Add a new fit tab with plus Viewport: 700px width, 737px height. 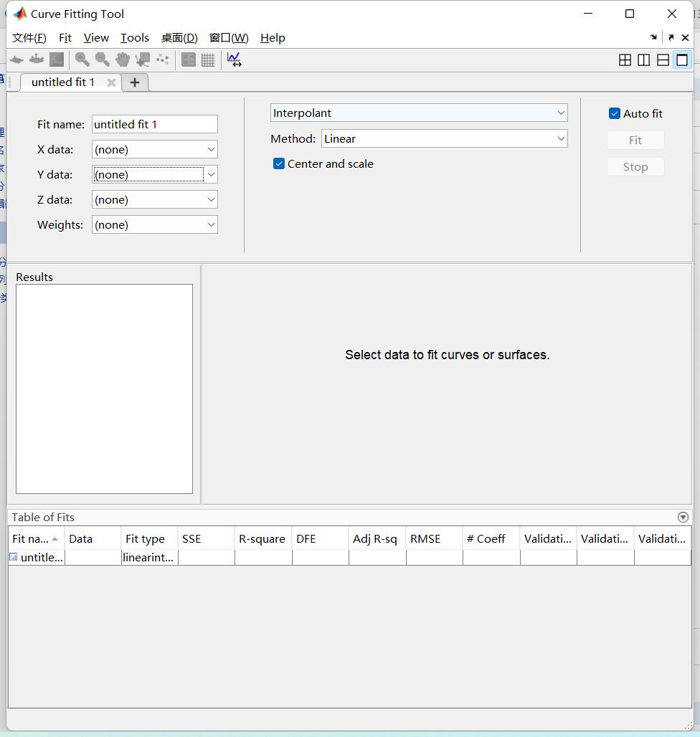(x=135, y=82)
